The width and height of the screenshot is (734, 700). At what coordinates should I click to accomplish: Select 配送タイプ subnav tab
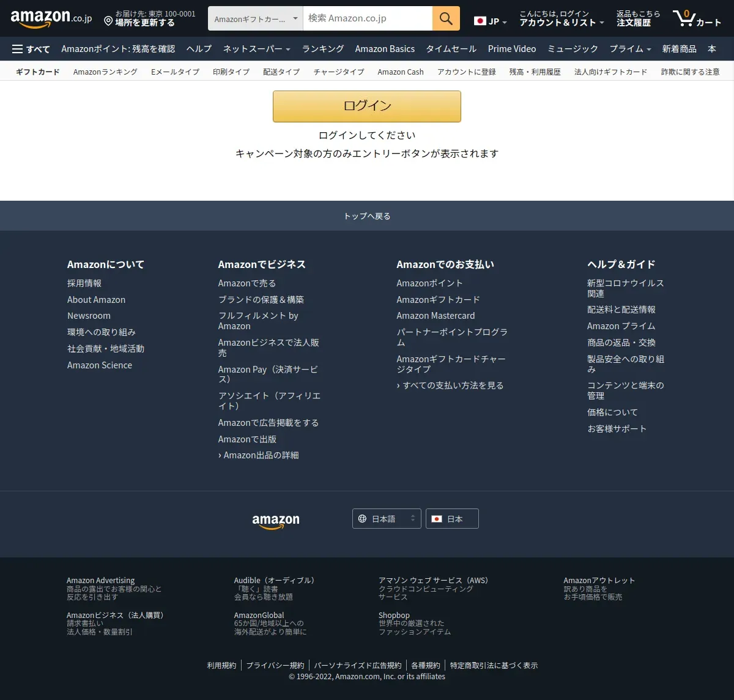pos(281,72)
